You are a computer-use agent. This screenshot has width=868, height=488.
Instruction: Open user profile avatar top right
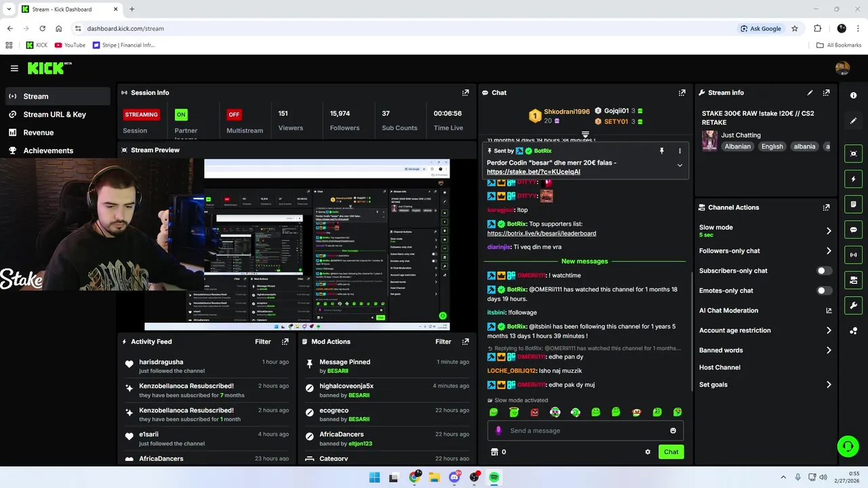click(x=842, y=68)
